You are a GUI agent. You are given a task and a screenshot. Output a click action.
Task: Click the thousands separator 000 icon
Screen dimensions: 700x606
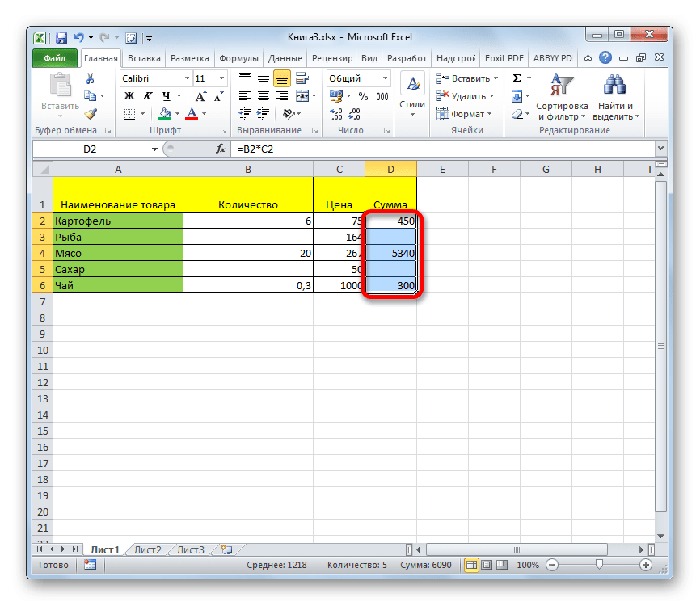click(382, 96)
